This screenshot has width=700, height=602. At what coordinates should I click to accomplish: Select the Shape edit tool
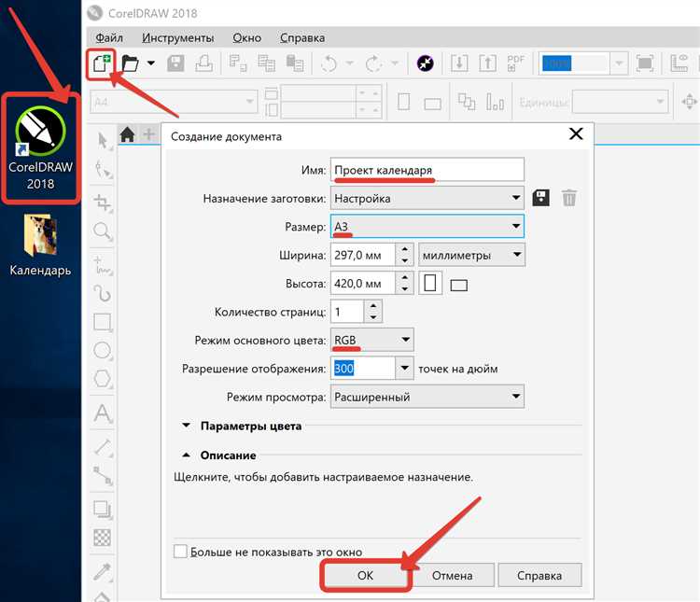pyautogui.click(x=103, y=170)
